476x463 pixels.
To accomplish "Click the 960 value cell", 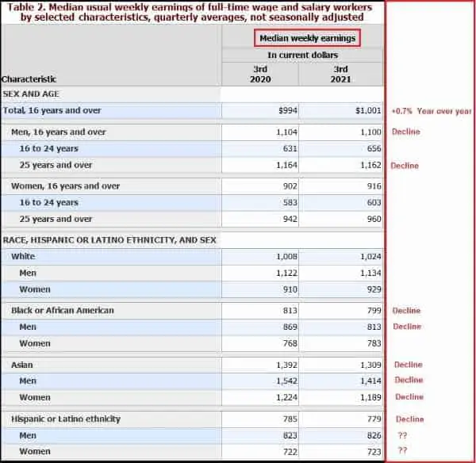I will click(x=341, y=219).
